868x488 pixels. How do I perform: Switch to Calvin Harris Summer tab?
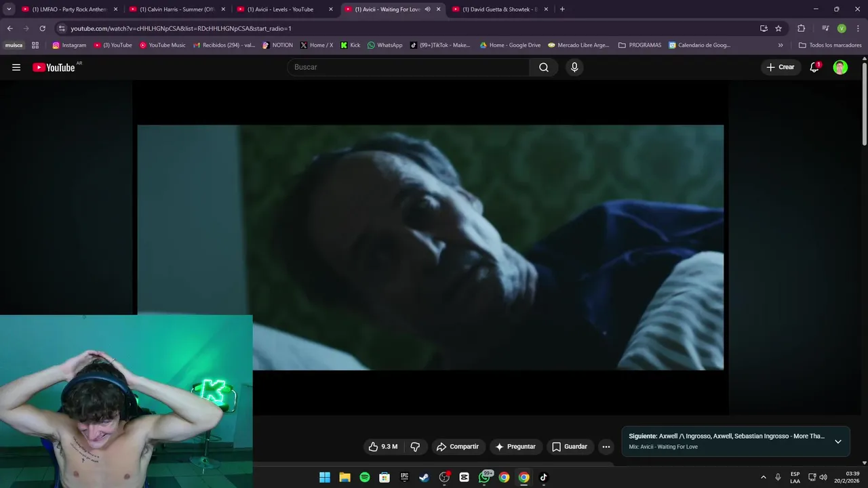click(177, 9)
